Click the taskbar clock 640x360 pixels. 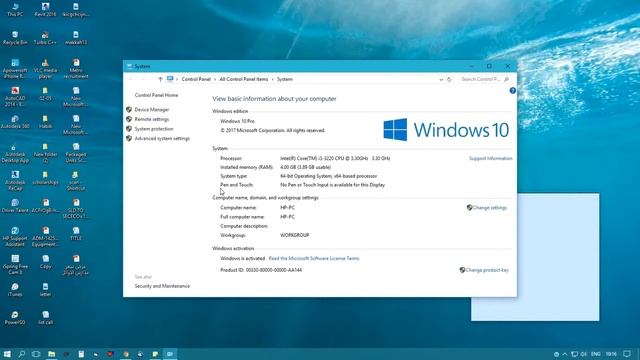611,354
